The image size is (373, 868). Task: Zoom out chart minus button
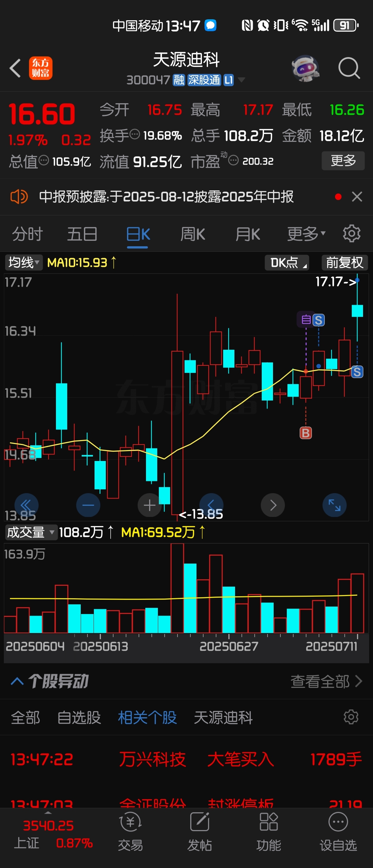pos(88,505)
